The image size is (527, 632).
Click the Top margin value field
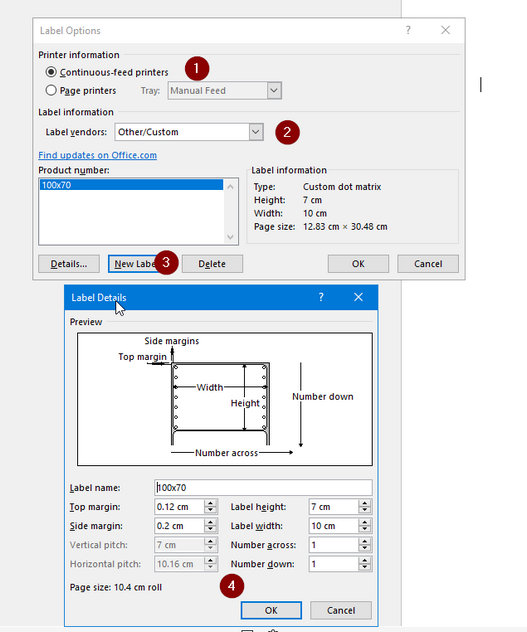[179, 507]
